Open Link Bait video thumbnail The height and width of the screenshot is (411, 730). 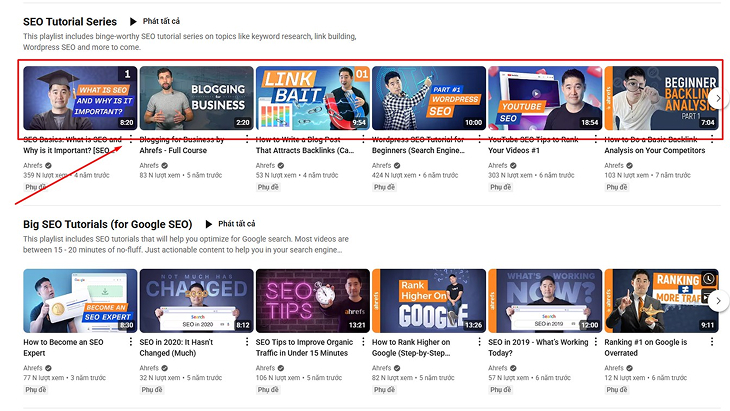pyautogui.click(x=313, y=98)
